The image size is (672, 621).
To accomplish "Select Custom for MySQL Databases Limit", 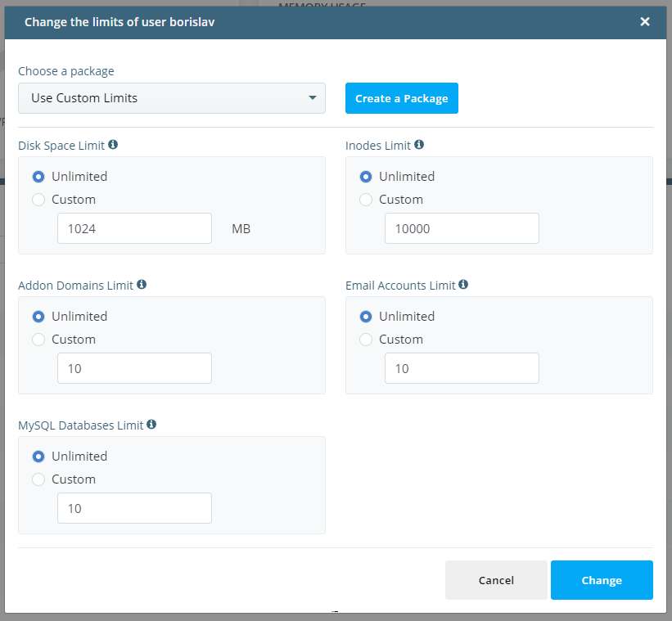I will [x=38, y=479].
